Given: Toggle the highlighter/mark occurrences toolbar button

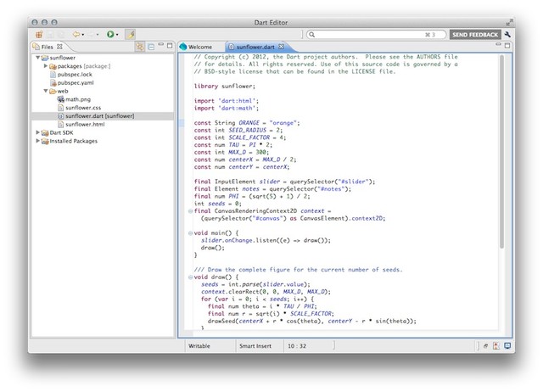Looking at the screenshot, I should [131, 34].
